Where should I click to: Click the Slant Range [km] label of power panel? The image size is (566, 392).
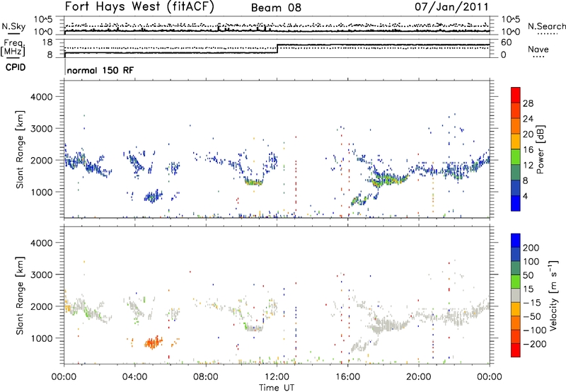pos(20,149)
